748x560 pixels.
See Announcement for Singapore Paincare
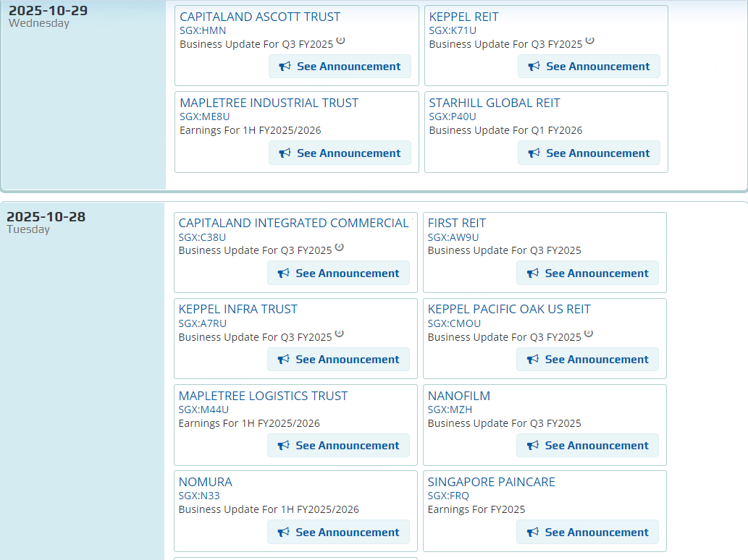click(588, 532)
